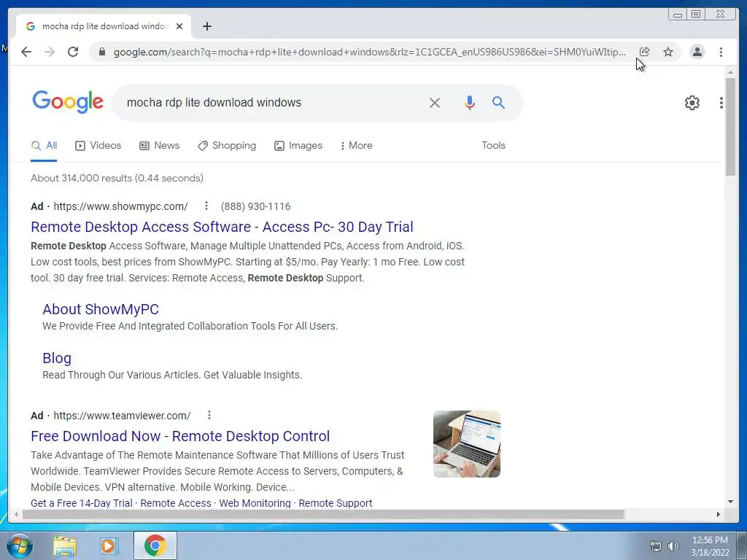Click the showmypc.com ad URL
The image size is (747, 560).
tap(120, 206)
